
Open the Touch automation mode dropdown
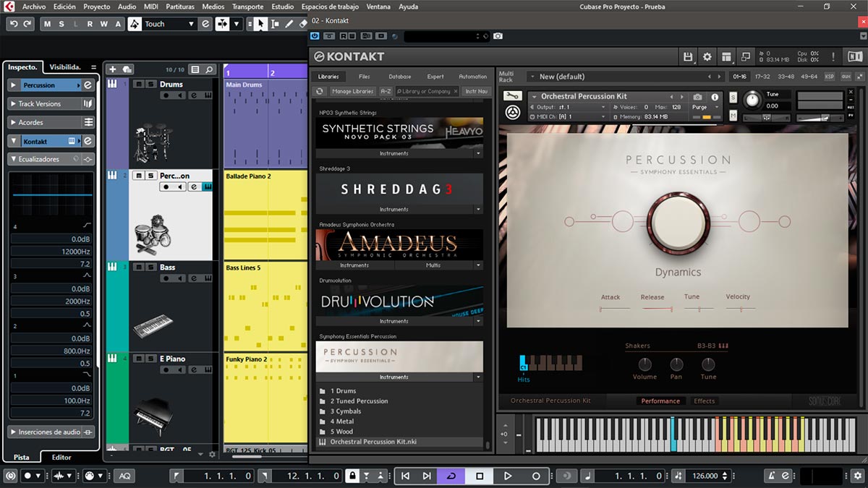[170, 24]
